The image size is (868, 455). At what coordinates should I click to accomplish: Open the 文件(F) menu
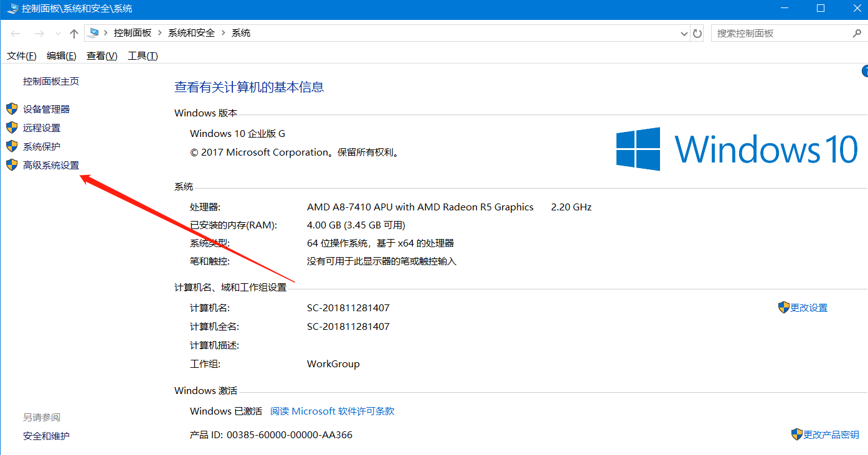[x=22, y=56]
